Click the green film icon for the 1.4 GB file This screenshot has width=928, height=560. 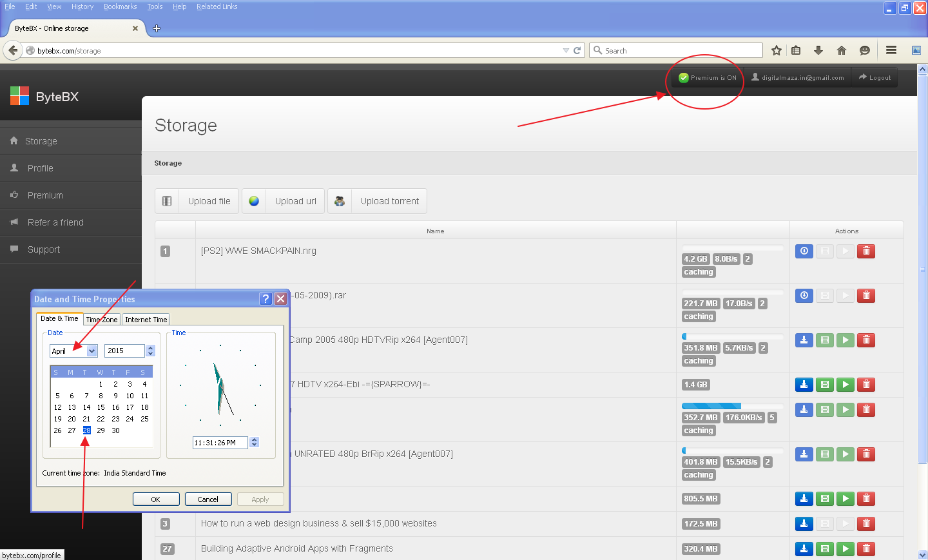click(x=825, y=385)
